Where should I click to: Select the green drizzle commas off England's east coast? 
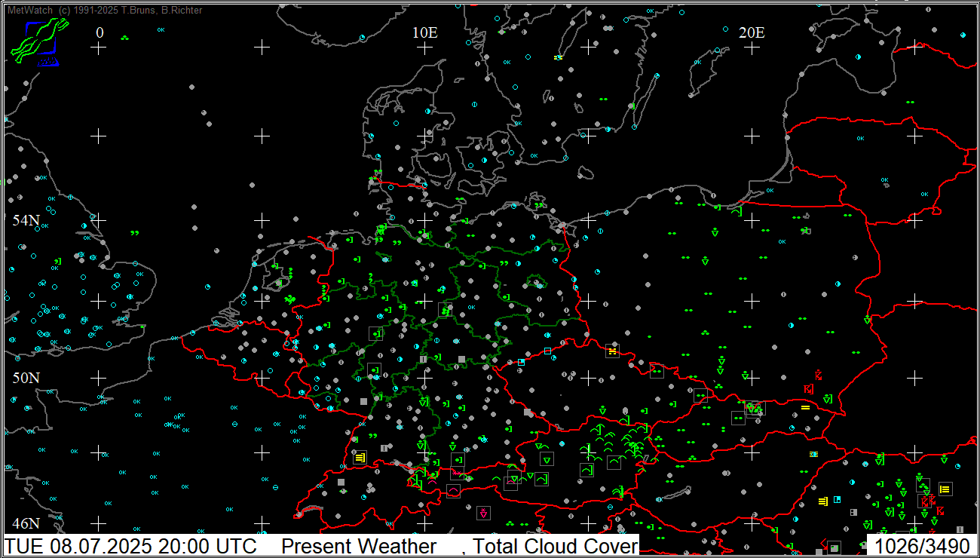[134, 233]
